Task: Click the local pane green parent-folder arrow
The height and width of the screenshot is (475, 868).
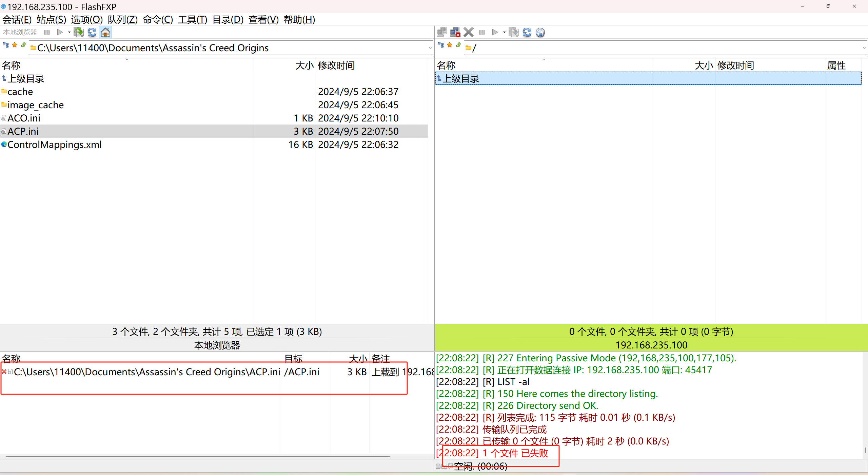Action: click(x=23, y=45)
